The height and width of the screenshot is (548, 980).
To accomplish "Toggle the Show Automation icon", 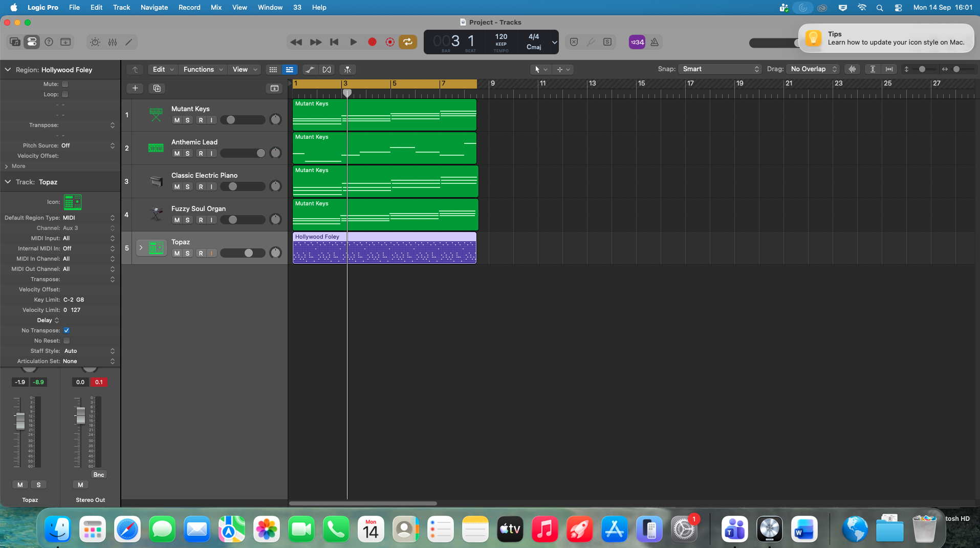I will pyautogui.click(x=310, y=70).
